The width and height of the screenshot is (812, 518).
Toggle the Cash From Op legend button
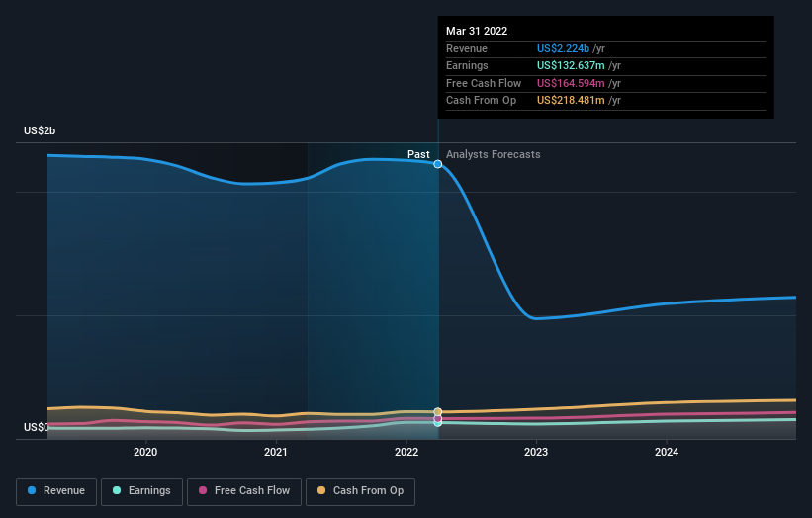tap(360, 491)
